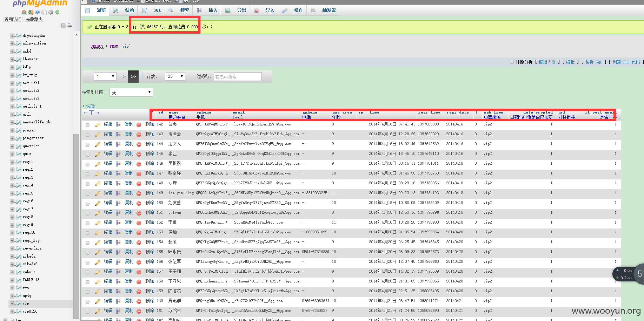Open phpMyAdmin home icon
Screen dimensions: 644x321
[24, 12]
